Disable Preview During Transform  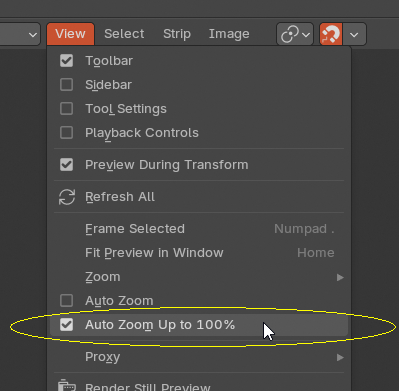pos(66,165)
